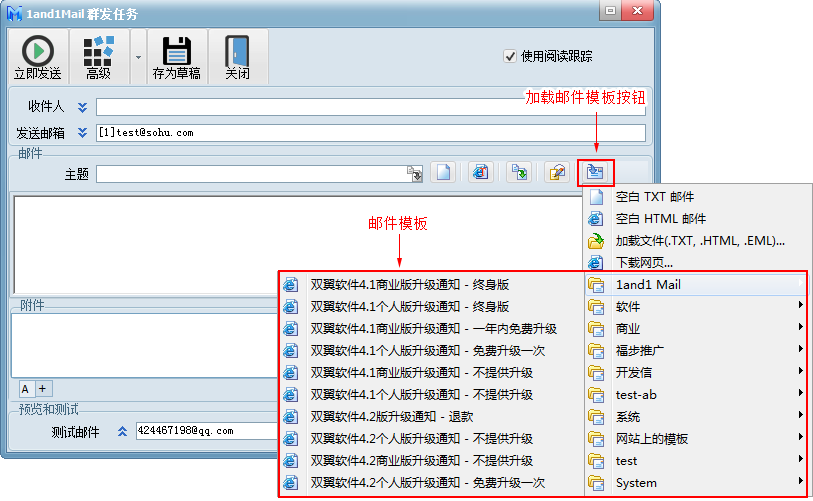Select template 双翼软件4.1商业版升级通知 - 不提供升级
813x501 pixels.
[x=432, y=373]
